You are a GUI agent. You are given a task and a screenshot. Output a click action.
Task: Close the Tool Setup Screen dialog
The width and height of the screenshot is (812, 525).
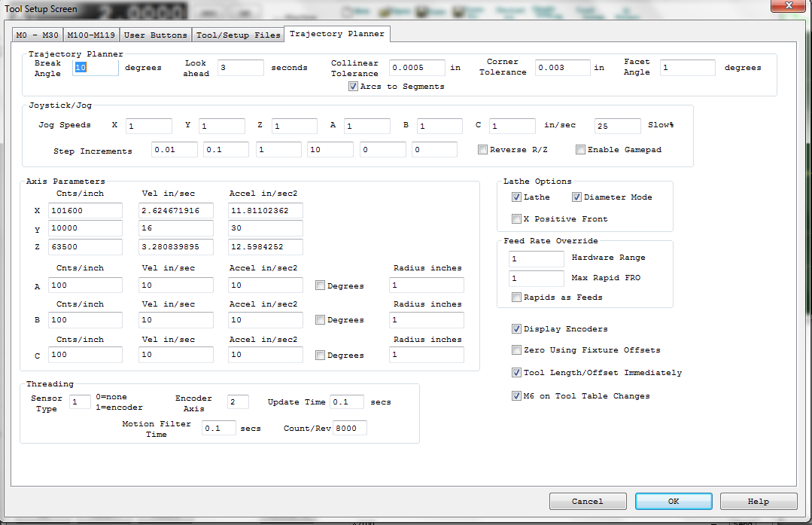[789, 7]
